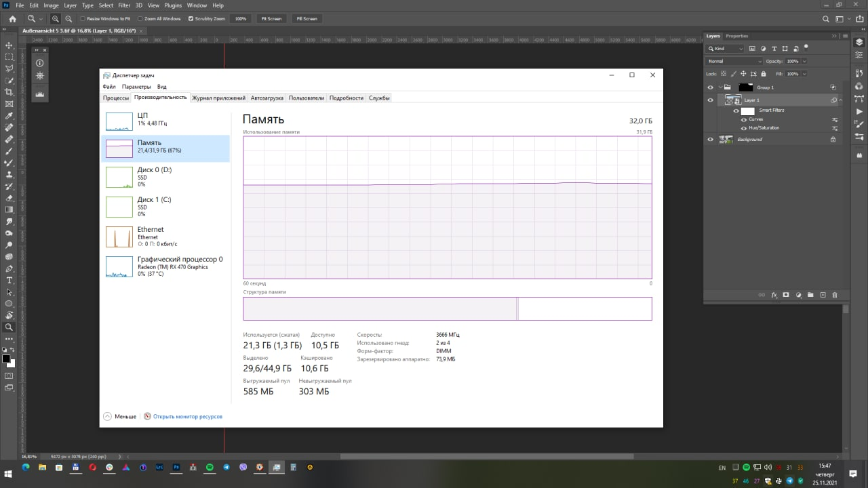
Task: Disable the Scrubby Zoom checkbox
Action: (x=190, y=19)
